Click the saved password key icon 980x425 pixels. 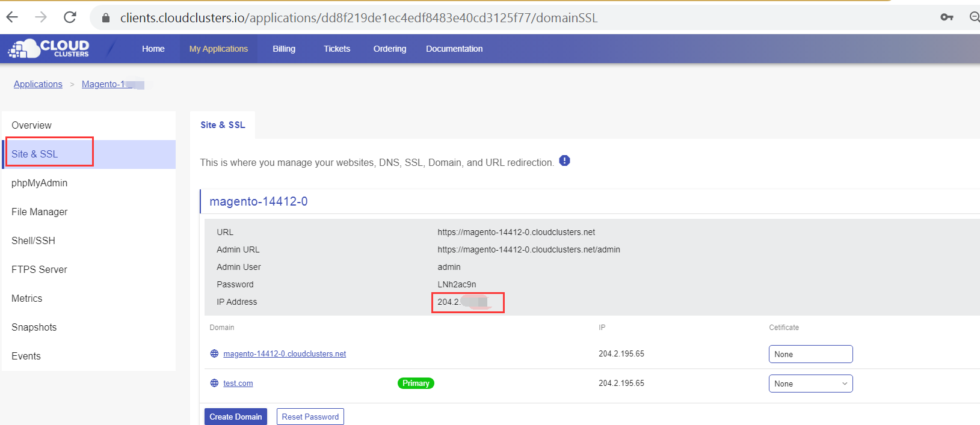[x=946, y=17]
